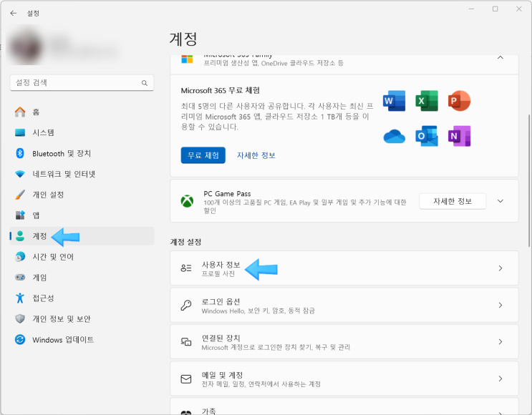This screenshot has height=415, width=532.
Task: Click the OneNote app icon
Action: (x=459, y=136)
